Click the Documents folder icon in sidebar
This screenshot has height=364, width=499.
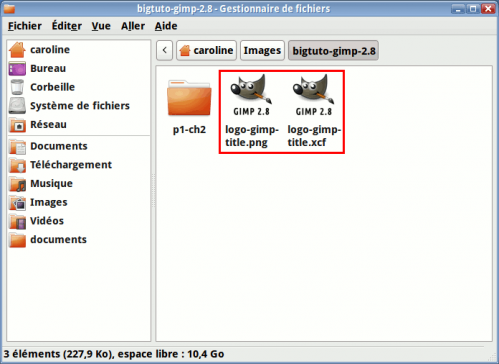click(x=17, y=146)
